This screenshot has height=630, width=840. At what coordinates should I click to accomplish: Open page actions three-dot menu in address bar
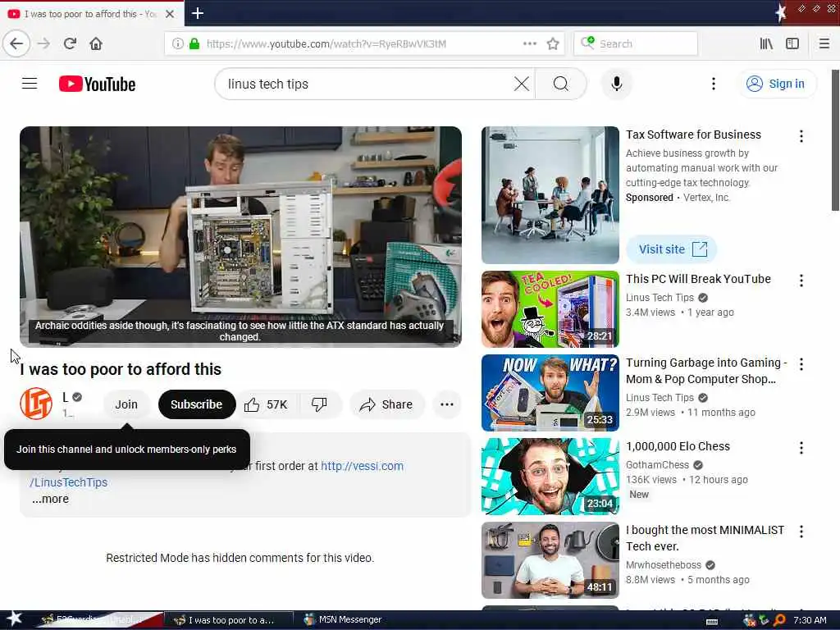tap(530, 43)
